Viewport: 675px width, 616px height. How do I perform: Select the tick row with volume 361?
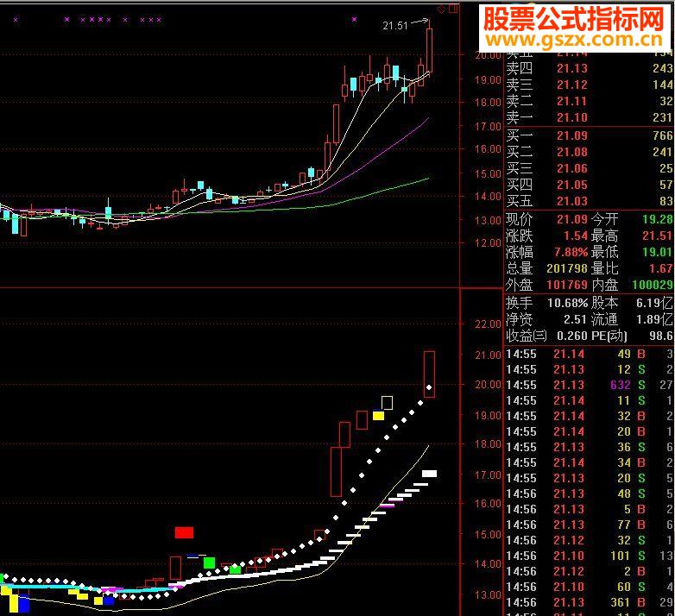[x=590, y=602]
